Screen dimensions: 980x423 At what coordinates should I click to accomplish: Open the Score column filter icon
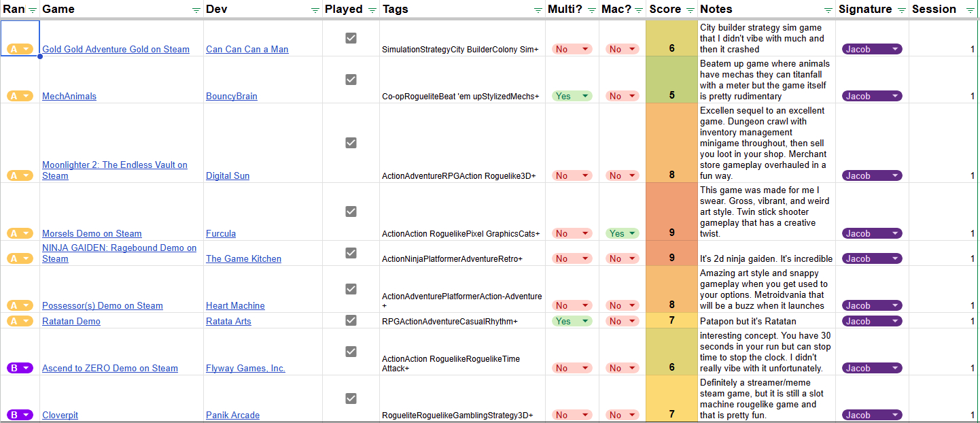click(x=690, y=10)
